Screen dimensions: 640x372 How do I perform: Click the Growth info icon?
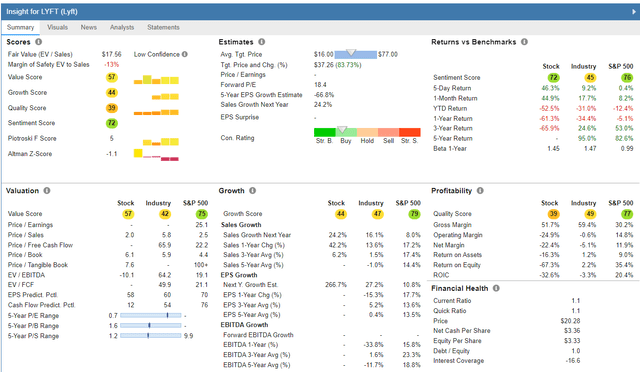point(253,191)
